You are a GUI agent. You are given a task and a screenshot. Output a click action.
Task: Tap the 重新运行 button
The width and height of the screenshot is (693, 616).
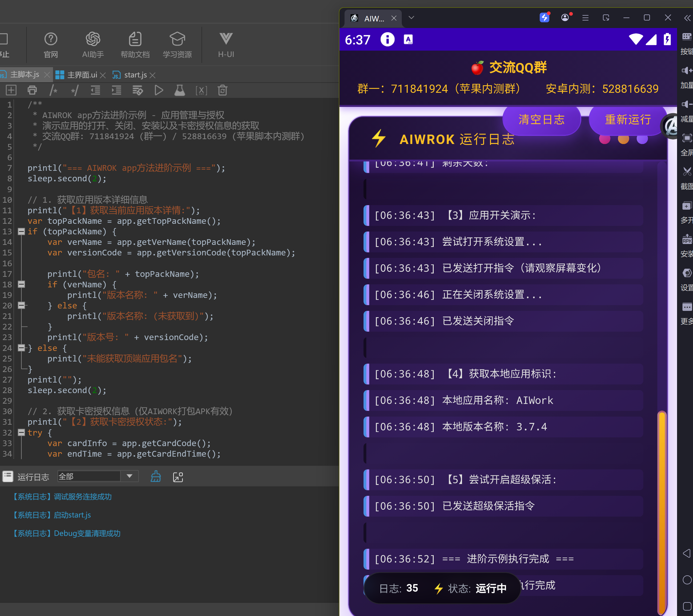(628, 119)
